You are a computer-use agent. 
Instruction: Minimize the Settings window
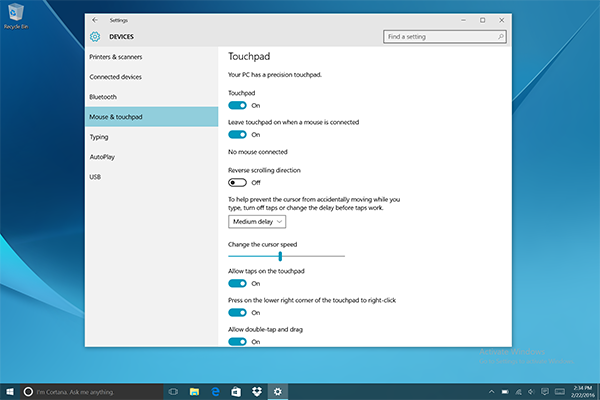pos(463,20)
